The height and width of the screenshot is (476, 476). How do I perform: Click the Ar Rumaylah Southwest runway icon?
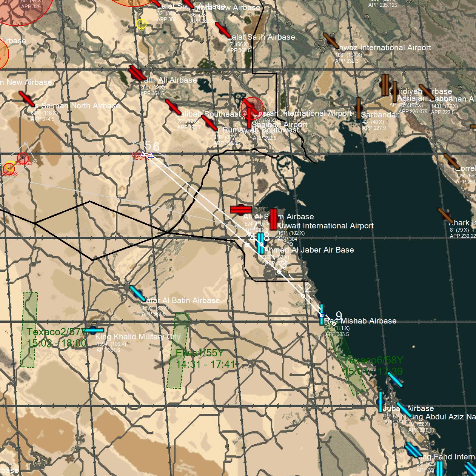(210, 123)
